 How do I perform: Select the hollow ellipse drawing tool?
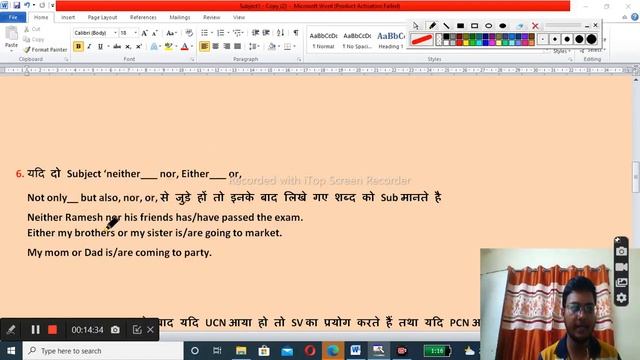click(x=489, y=26)
